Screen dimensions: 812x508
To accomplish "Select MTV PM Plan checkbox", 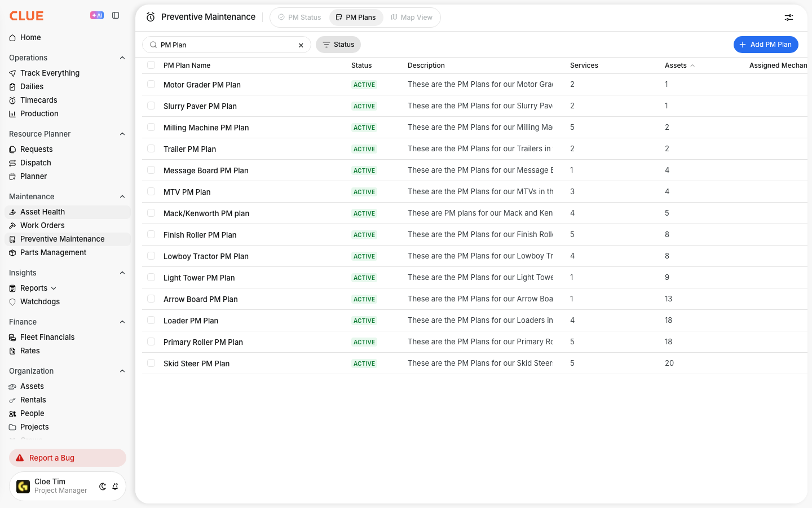I will click(x=151, y=191).
